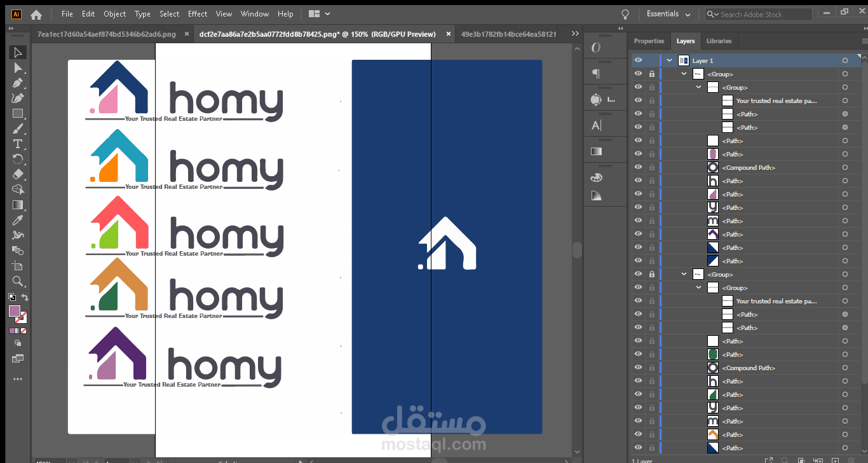
Task: Show hidden document tabs overflow arrows
Action: click(575, 34)
